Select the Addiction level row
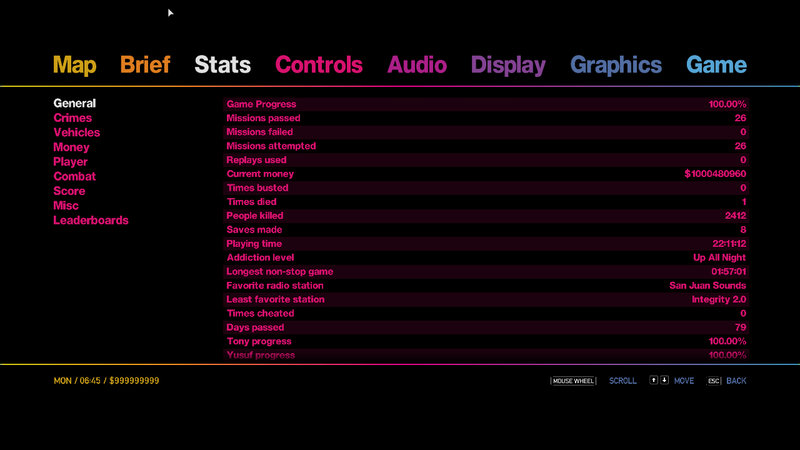This screenshot has width=800, height=450. 486,258
